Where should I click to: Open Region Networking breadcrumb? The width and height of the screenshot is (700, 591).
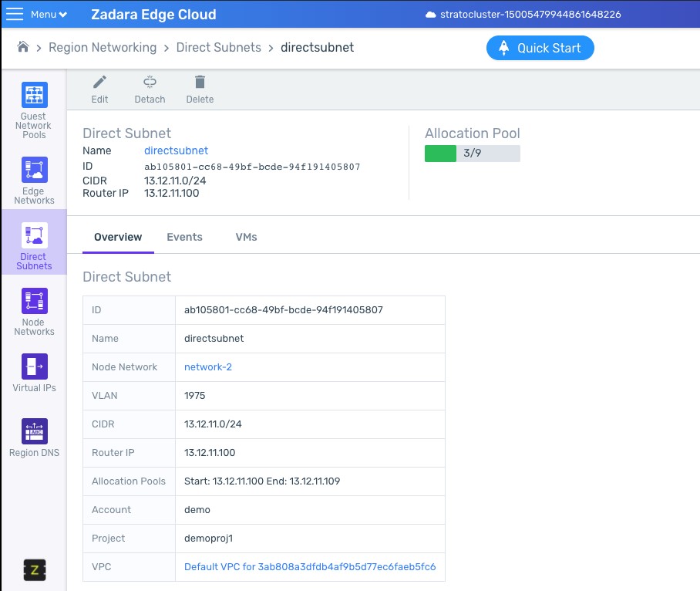(x=103, y=47)
